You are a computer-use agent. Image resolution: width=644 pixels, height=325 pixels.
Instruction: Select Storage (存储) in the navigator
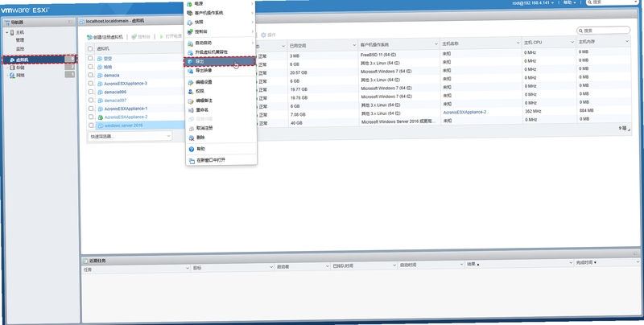click(20, 68)
